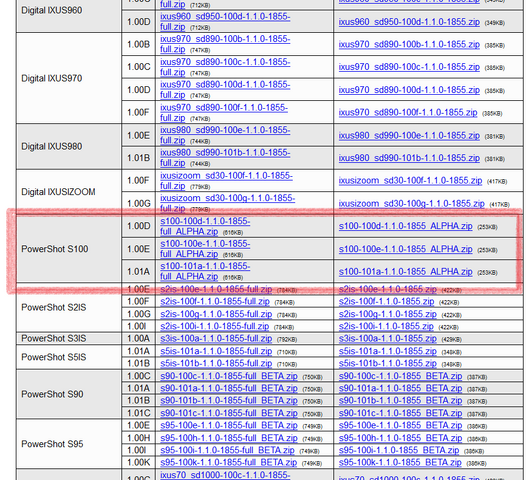Download s5is-101b-1.1.0-1855-full.zip
This screenshot has height=480, width=526.
tap(216, 364)
